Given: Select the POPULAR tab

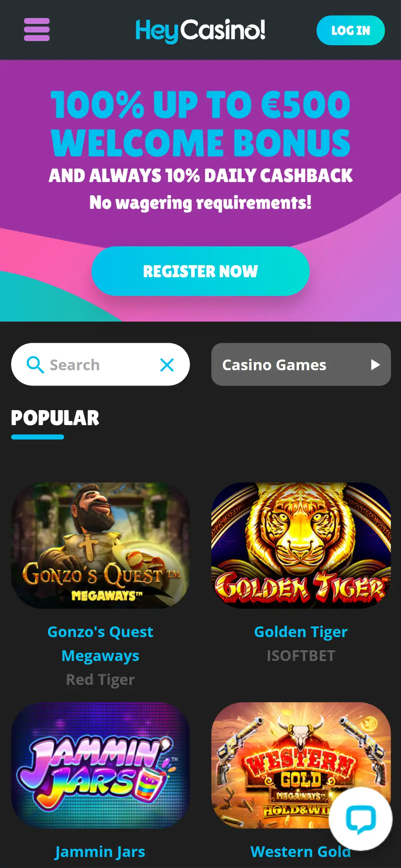Looking at the screenshot, I should point(55,418).
